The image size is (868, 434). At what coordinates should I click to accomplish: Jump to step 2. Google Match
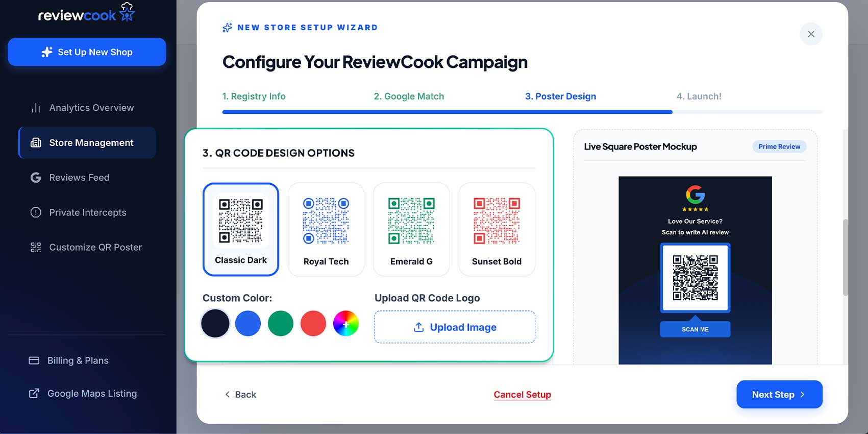409,96
